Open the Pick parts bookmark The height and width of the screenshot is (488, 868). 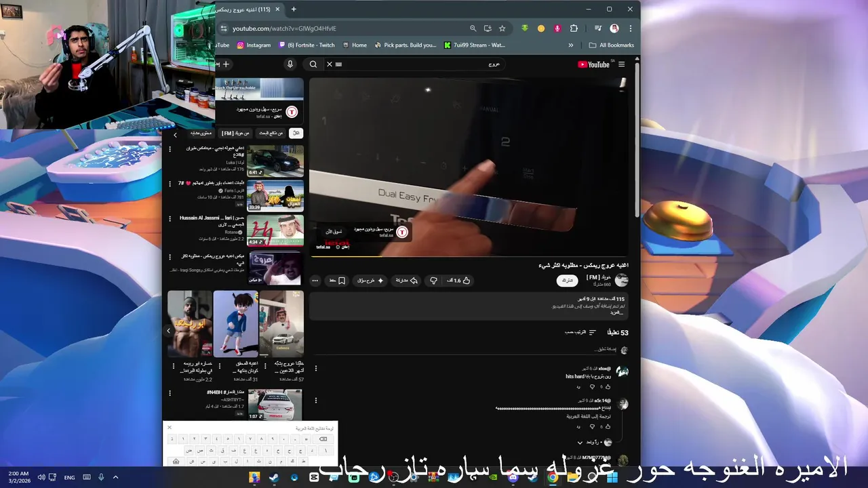405,45
